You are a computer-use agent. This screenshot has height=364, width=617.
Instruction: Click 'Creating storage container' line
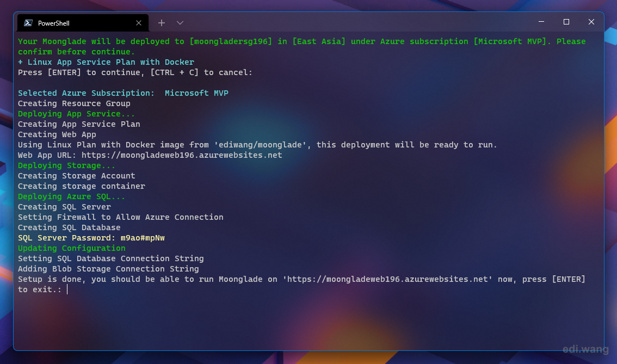tap(82, 186)
